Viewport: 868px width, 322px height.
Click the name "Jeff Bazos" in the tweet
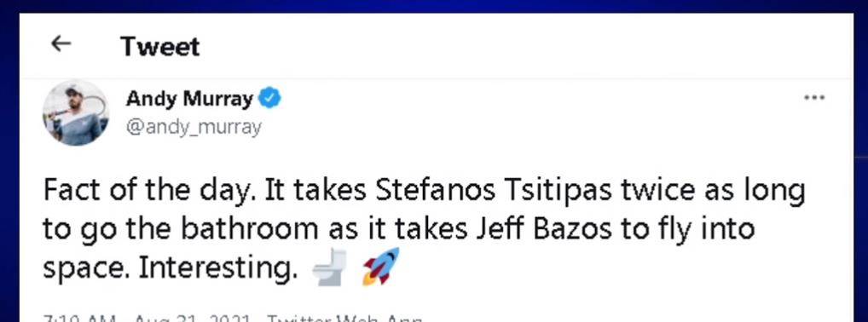544,228
